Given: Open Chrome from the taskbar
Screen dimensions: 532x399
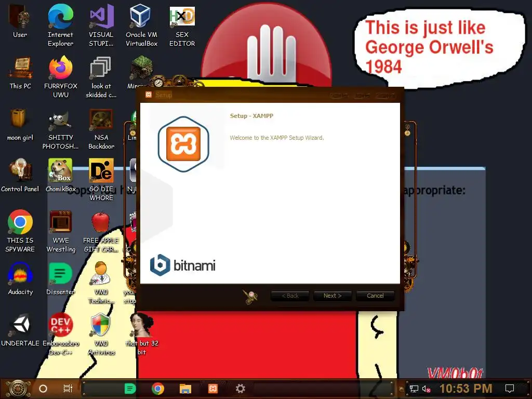Looking at the screenshot, I should click(x=158, y=389).
